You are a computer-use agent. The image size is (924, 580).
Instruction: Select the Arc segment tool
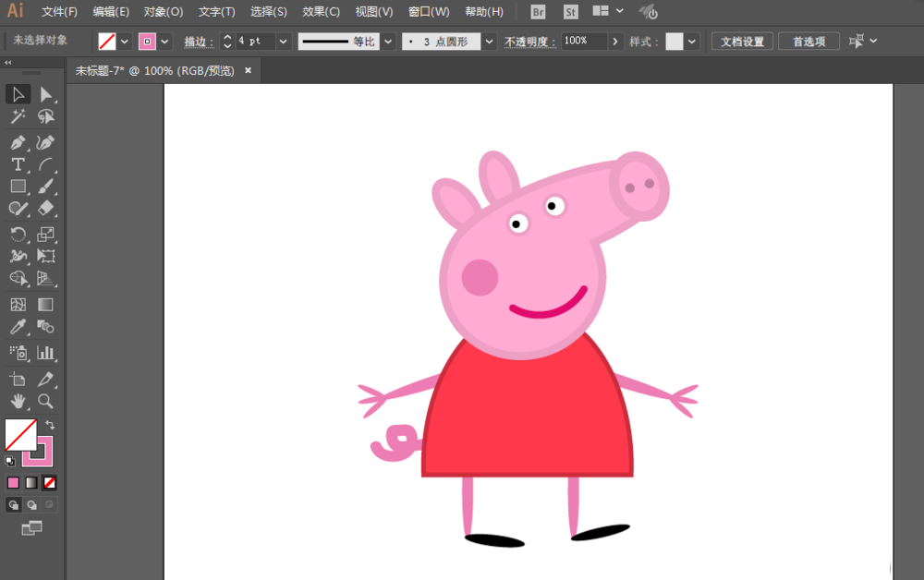coord(46,164)
